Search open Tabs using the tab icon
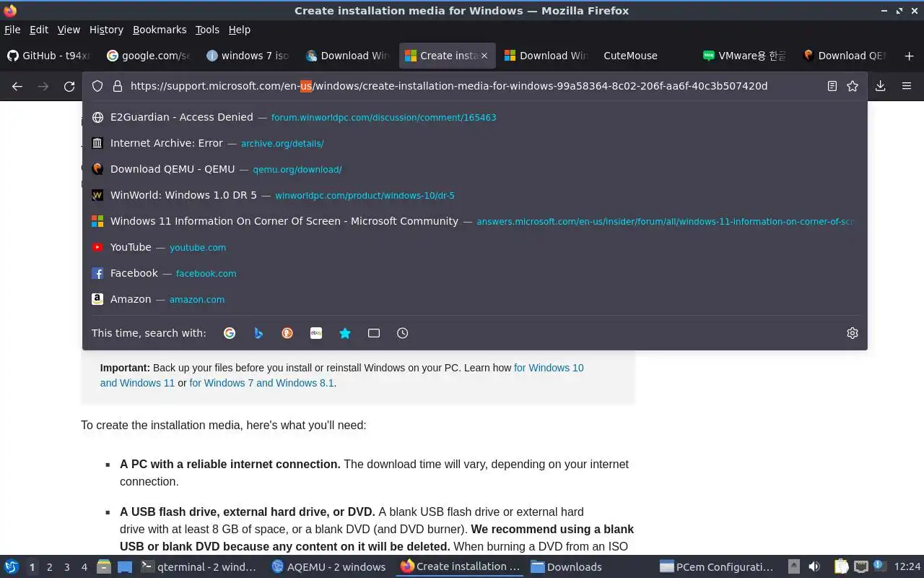The height and width of the screenshot is (578, 924). 374,333
